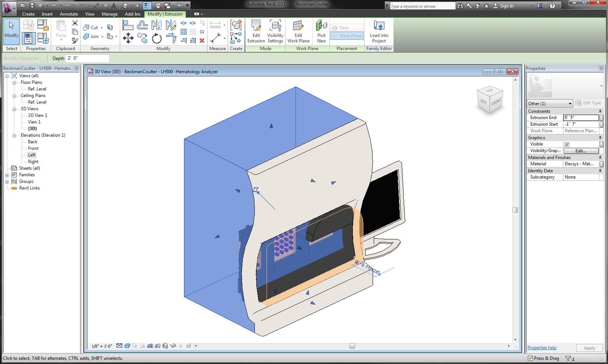Screen dimensions: 608x364
Task: Open the Annotate ribbon tab
Action: click(69, 14)
